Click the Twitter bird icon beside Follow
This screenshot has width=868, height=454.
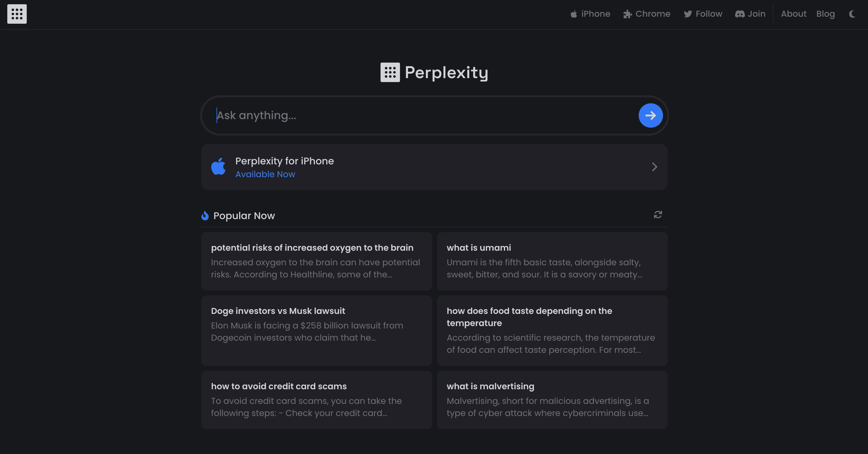(x=688, y=14)
